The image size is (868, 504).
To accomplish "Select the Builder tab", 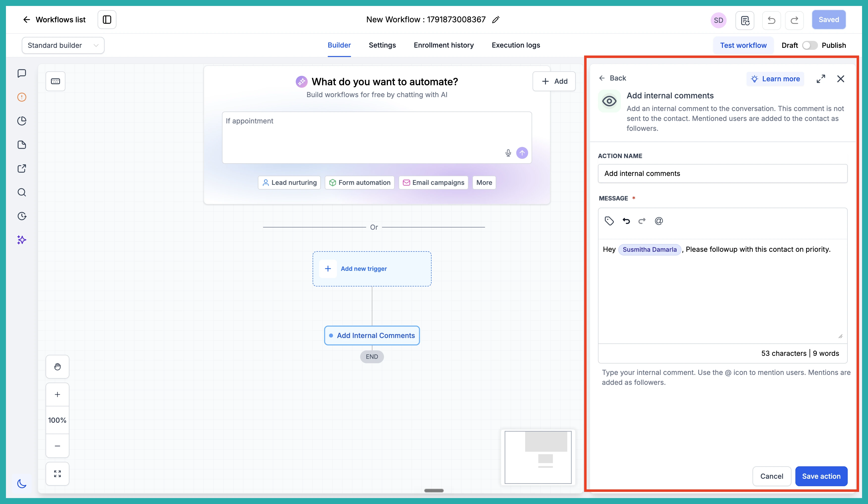I will click(339, 45).
